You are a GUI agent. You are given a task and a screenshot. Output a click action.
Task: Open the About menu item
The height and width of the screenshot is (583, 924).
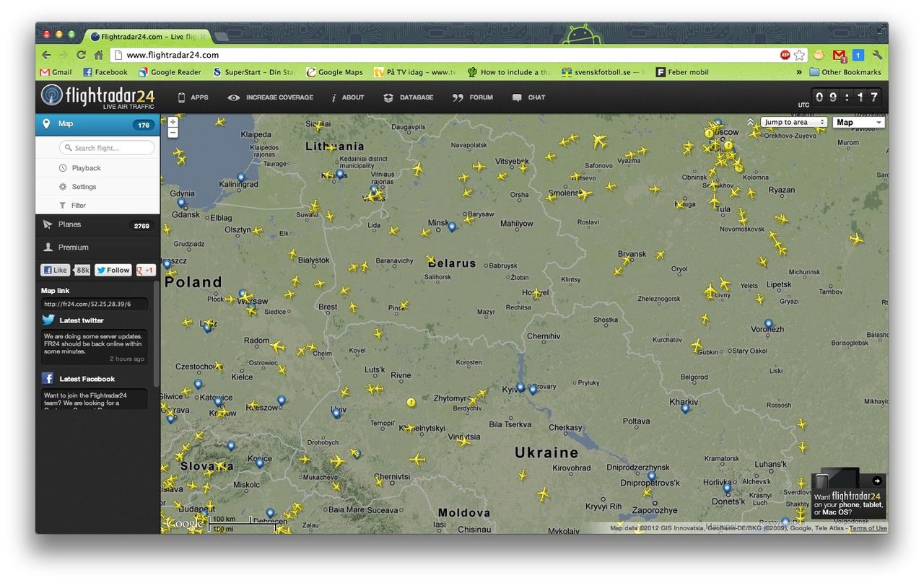pyautogui.click(x=347, y=97)
